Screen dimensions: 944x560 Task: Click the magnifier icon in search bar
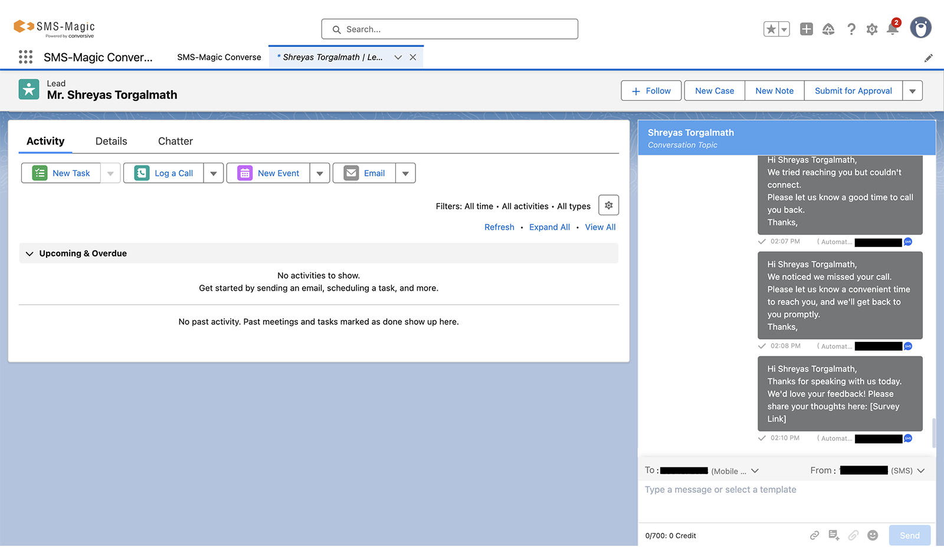click(x=337, y=29)
